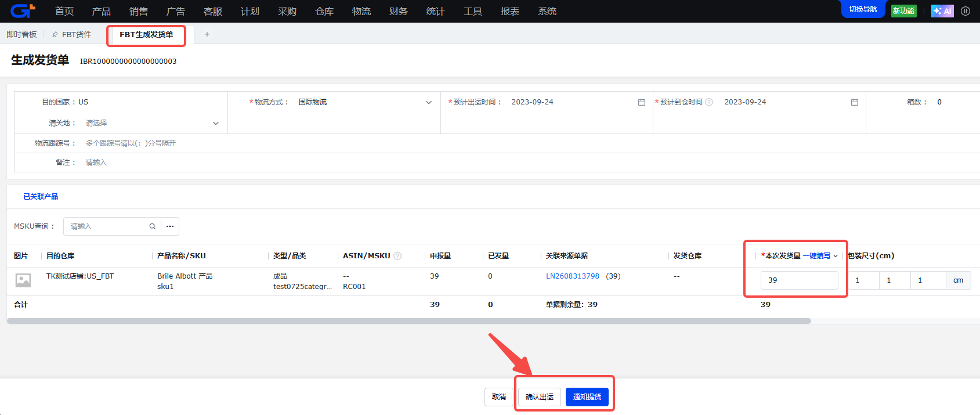Open the 产品 menu
This screenshot has width=980, height=415.
tap(102, 11)
